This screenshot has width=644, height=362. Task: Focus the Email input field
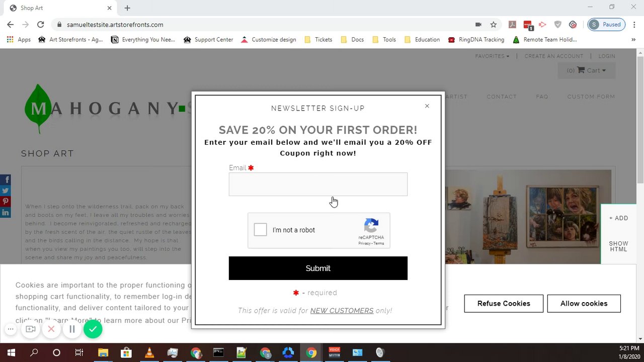coord(318,185)
